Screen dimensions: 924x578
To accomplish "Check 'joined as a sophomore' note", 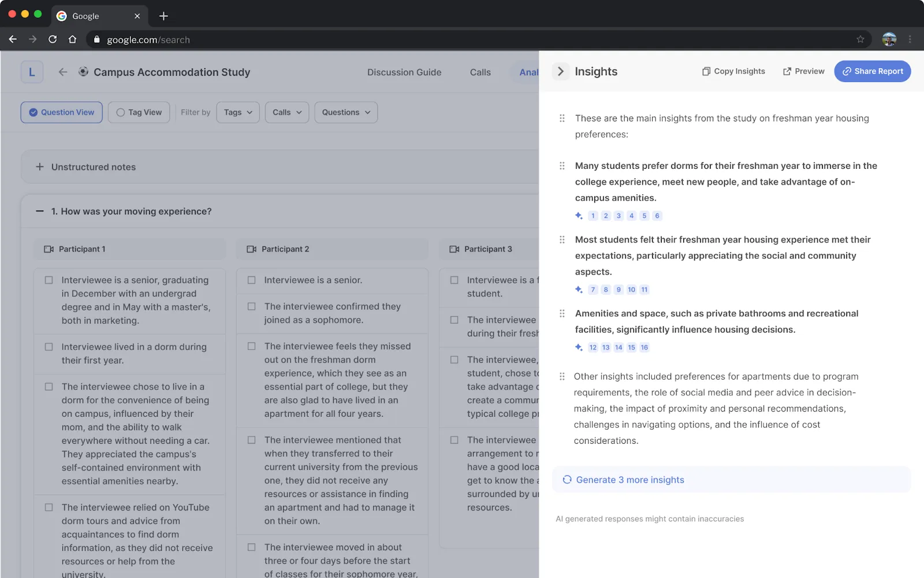I will tap(252, 307).
